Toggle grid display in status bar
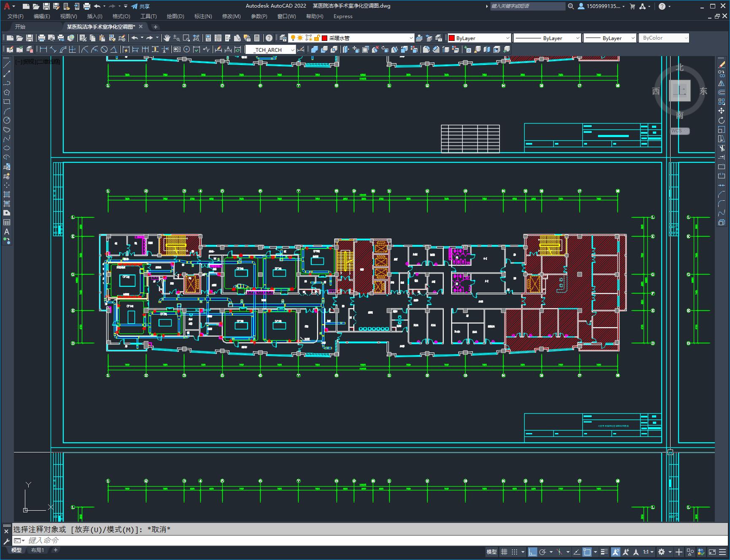The image size is (730, 560). pos(504,552)
